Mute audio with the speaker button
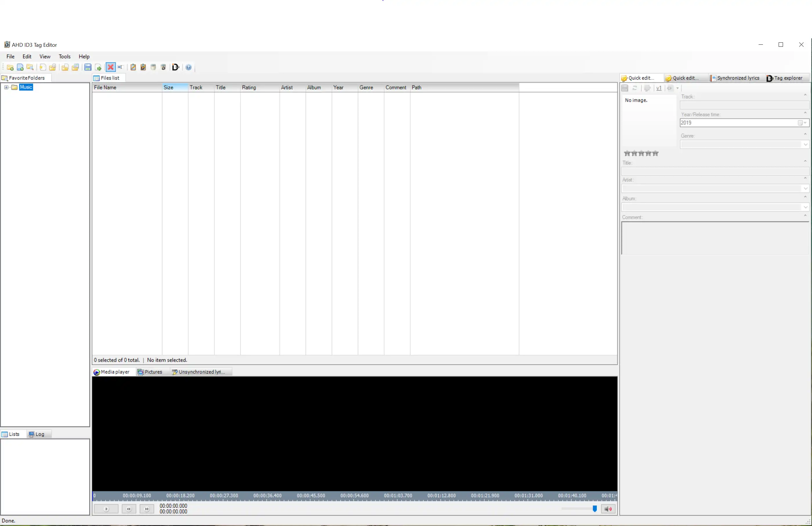The width and height of the screenshot is (812, 526). (x=608, y=509)
